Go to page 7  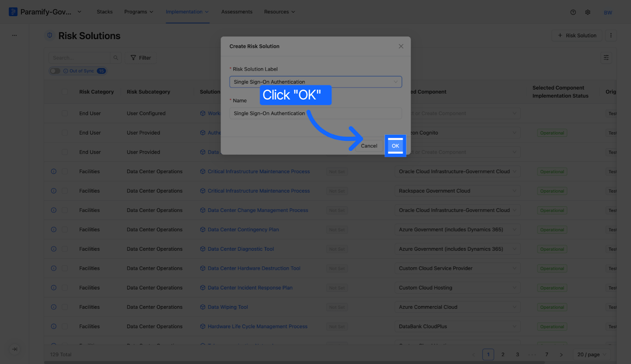[547, 355]
